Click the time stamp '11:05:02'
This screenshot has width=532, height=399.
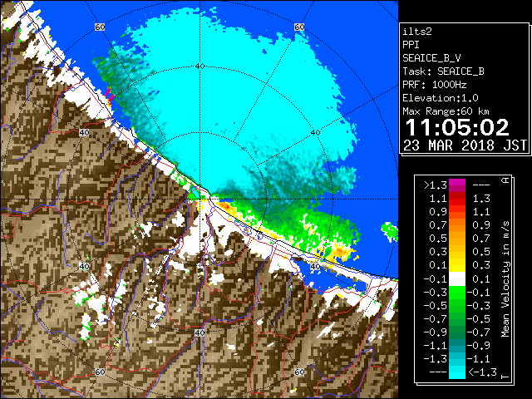pyautogui.click(x=457, y=127)
